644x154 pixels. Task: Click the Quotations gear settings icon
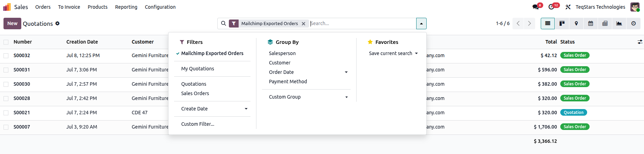[x=58, y=23]
